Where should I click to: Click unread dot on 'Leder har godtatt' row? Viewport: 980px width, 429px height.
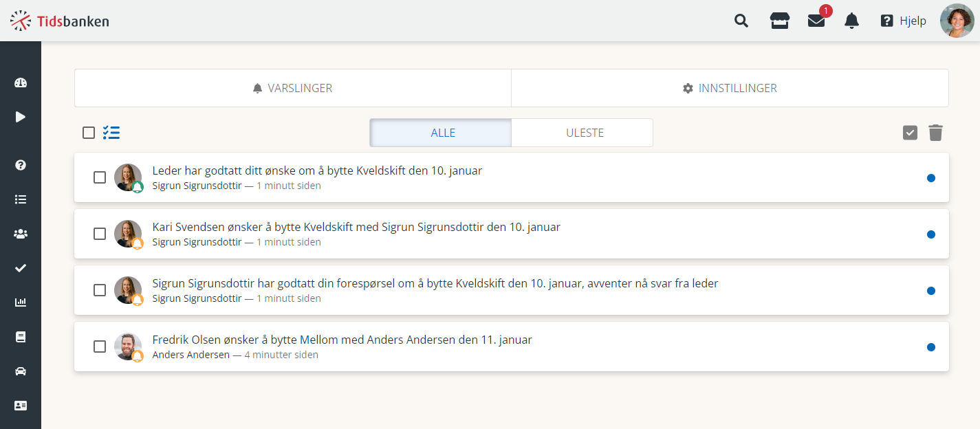tap(931, 178)
